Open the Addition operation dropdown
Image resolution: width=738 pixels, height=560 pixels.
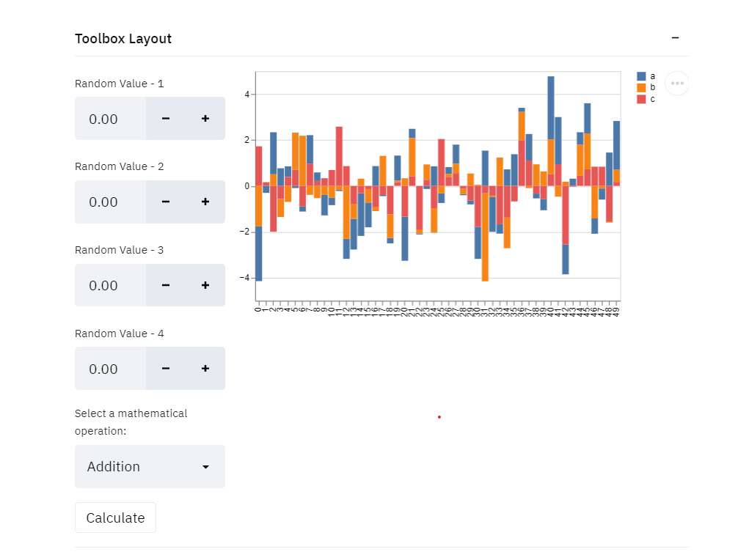point(150,466)
